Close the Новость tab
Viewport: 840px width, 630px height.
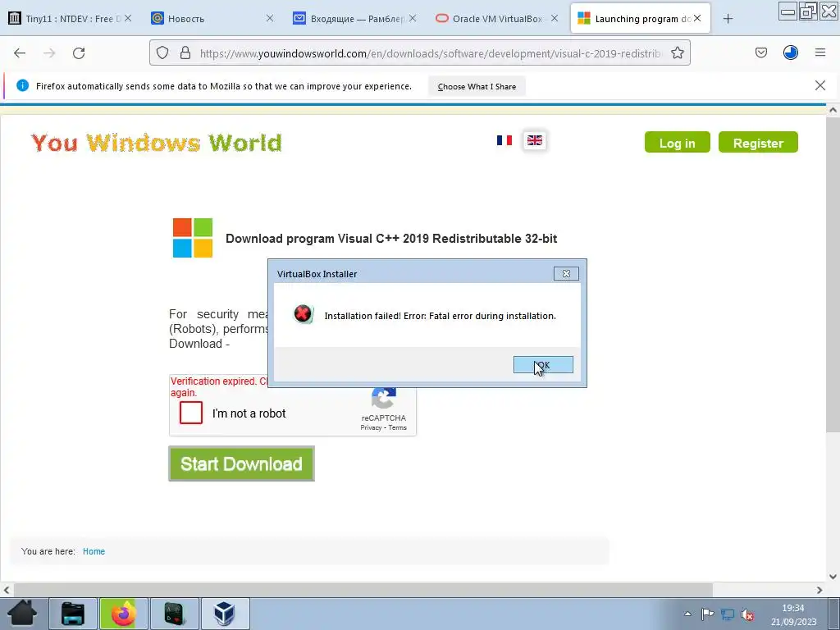coord(270,18)
